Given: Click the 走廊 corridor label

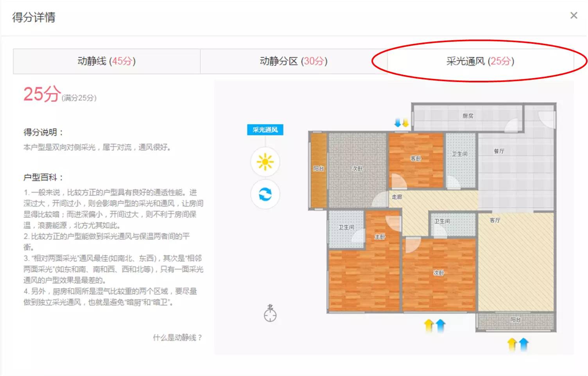Looking at the screenshot, I should coord(397,197).
